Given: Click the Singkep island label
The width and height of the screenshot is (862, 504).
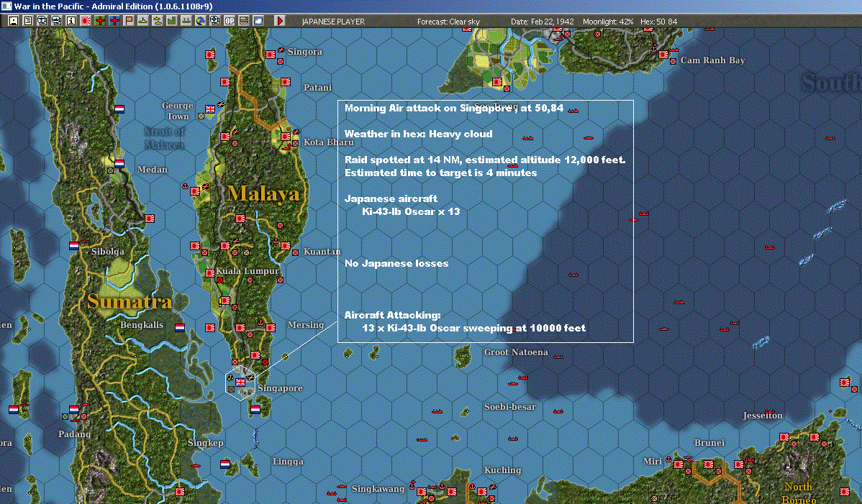Looking at the screenshot, I should pyautogui.click(x=206, y=443).
